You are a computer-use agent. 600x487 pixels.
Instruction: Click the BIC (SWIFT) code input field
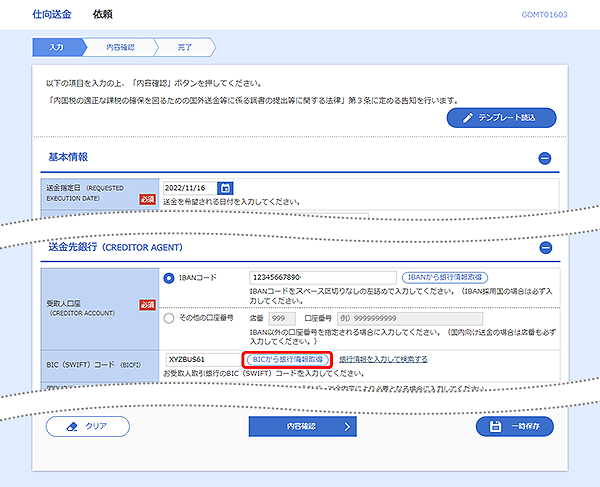click(204, 360)
